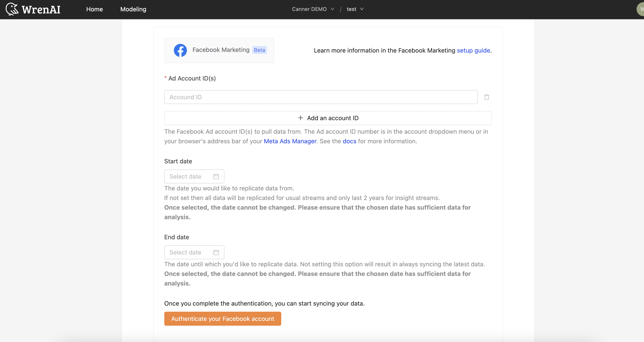
Task: Select the Start date field
Action: [194, 176]
